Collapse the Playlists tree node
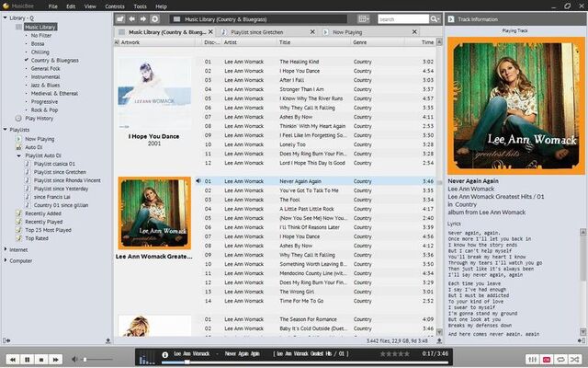The image size is (588, 368). (5, 130)
